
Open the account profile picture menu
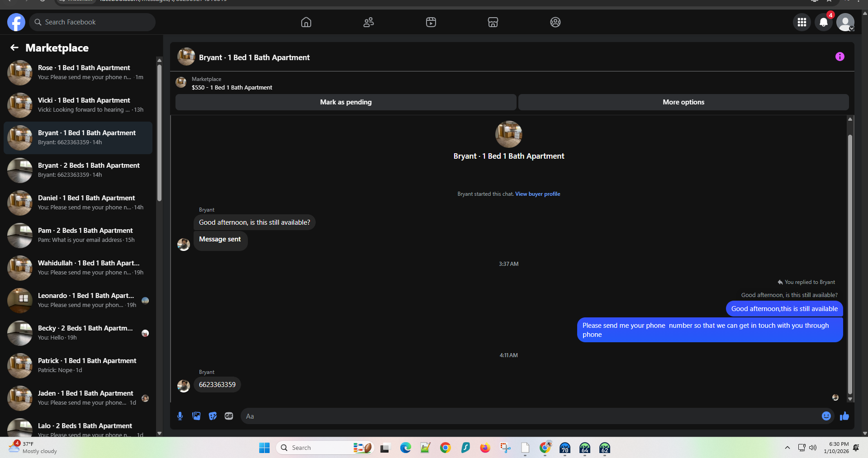coord(845,22)
